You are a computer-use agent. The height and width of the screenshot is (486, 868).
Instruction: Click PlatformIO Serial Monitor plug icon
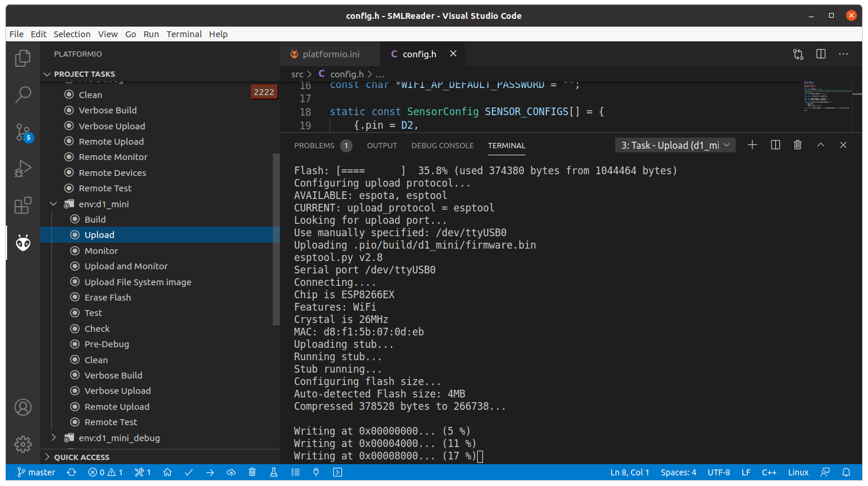(x=316, y=472)
